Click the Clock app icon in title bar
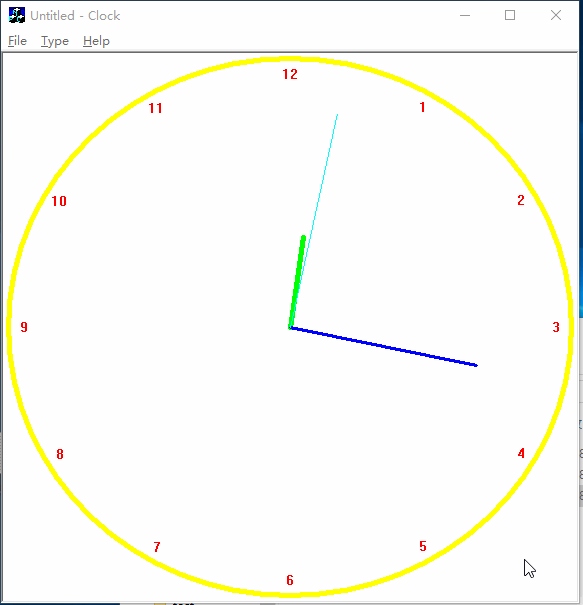 coord(17,15)
